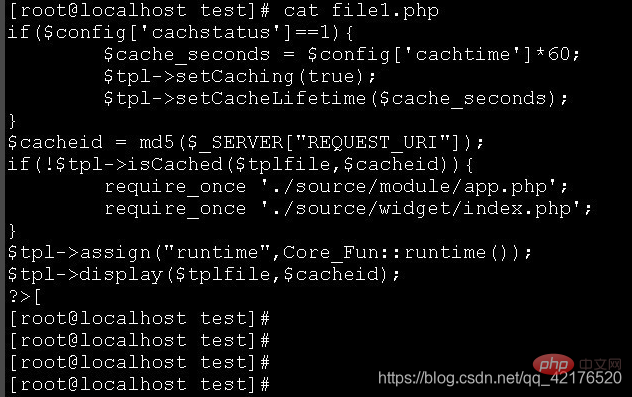The height and width of the screenshot is (397, 632).
Task: Click the isCached condition line
Action: click(x=240, y=164)
